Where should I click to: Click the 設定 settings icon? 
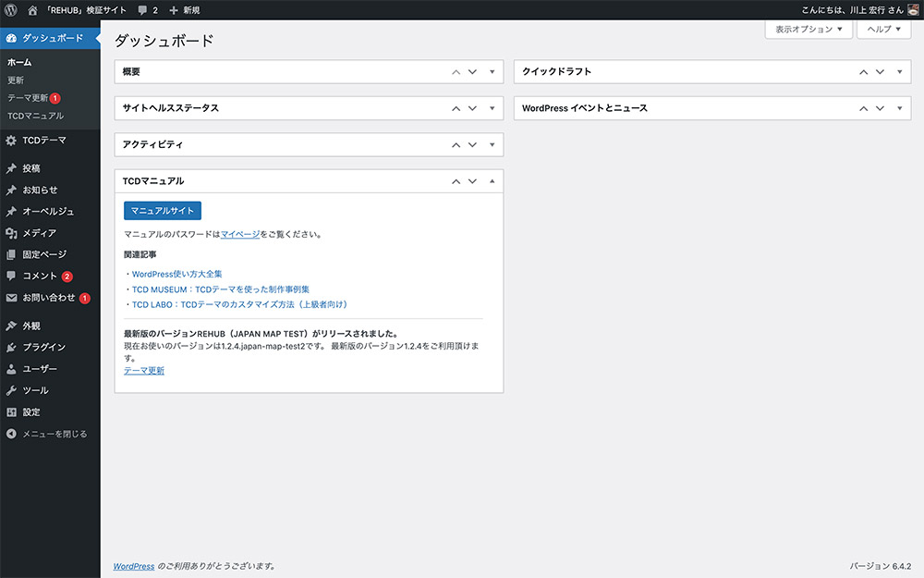coord(11,412)
